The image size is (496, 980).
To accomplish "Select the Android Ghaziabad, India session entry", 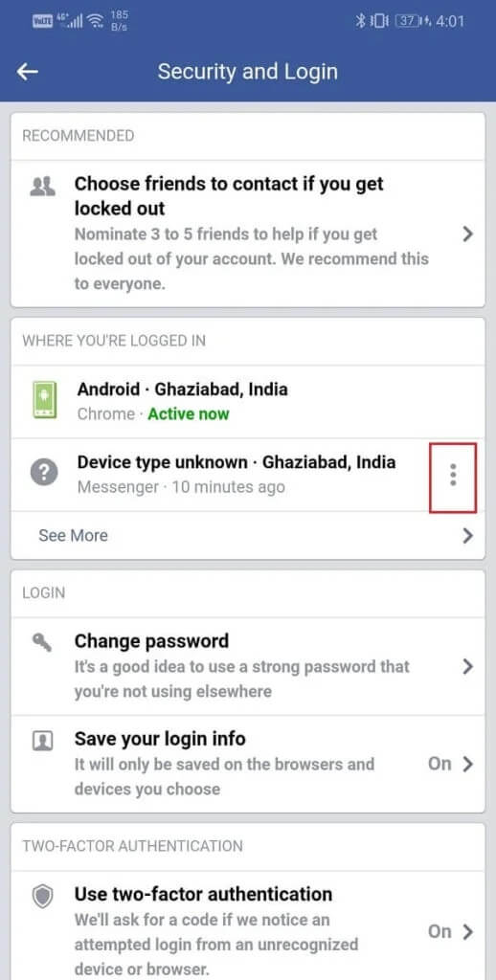I will (248, 401).
